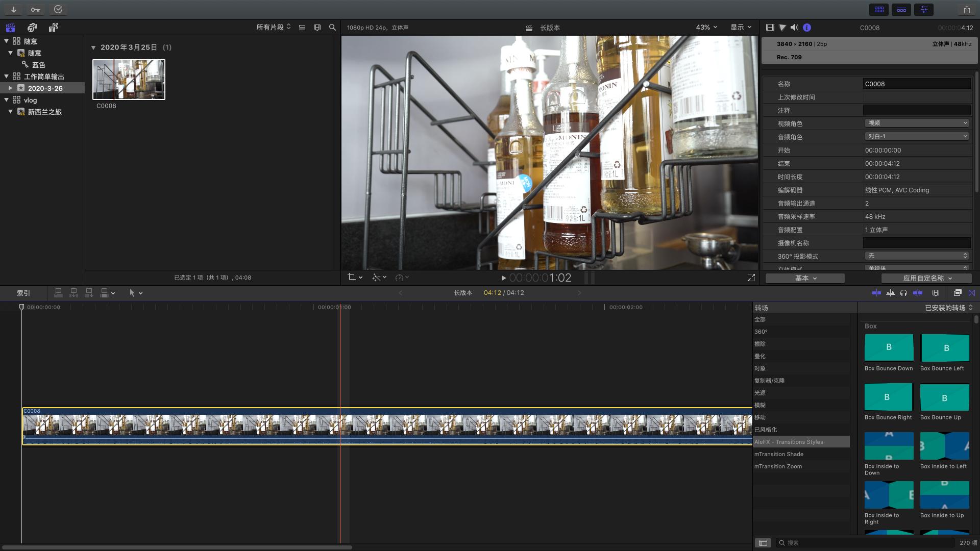This screenshot has height=551, width=980.
Task: Toggle timeline snapping icon
Action: [917, 293]
